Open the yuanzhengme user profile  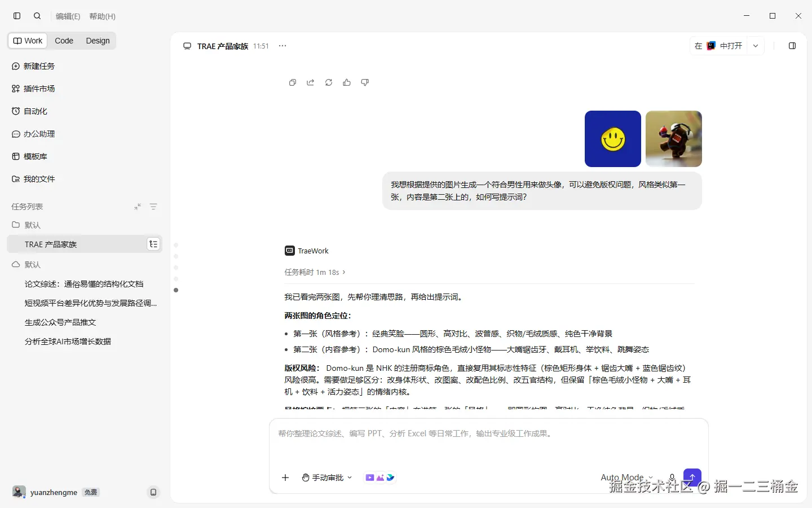pyautogui.click(x=45, y=492)
